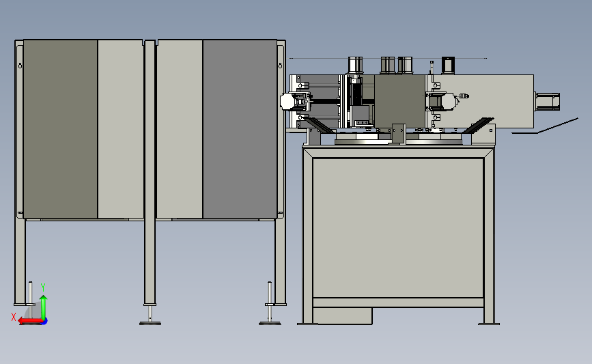Select the large light housing right of the mechanism
592x364 pixels.
(x=493, y=102)
